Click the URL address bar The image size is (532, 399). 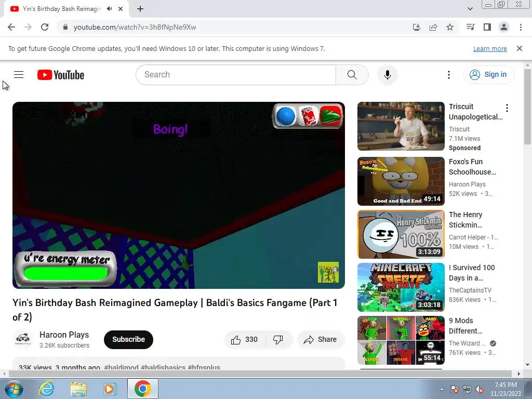point(234,27)
